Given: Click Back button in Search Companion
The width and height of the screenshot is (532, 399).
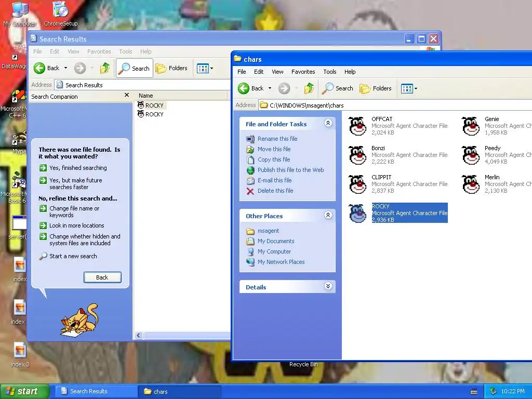Looking at the screenshot, I should click(102, 277).
